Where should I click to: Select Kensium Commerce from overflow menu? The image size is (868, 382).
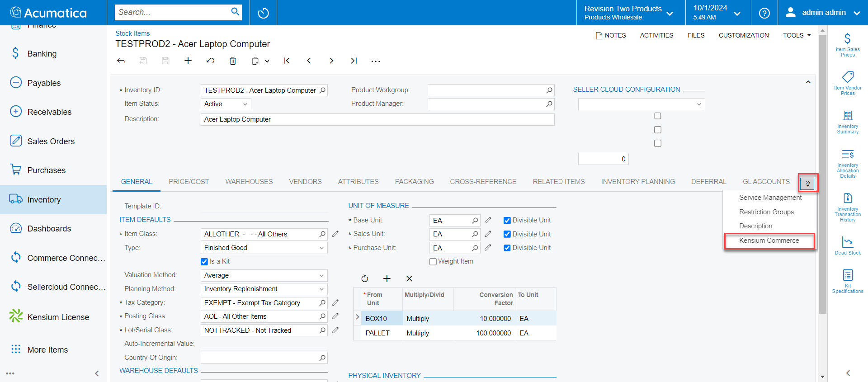(769, 241)
